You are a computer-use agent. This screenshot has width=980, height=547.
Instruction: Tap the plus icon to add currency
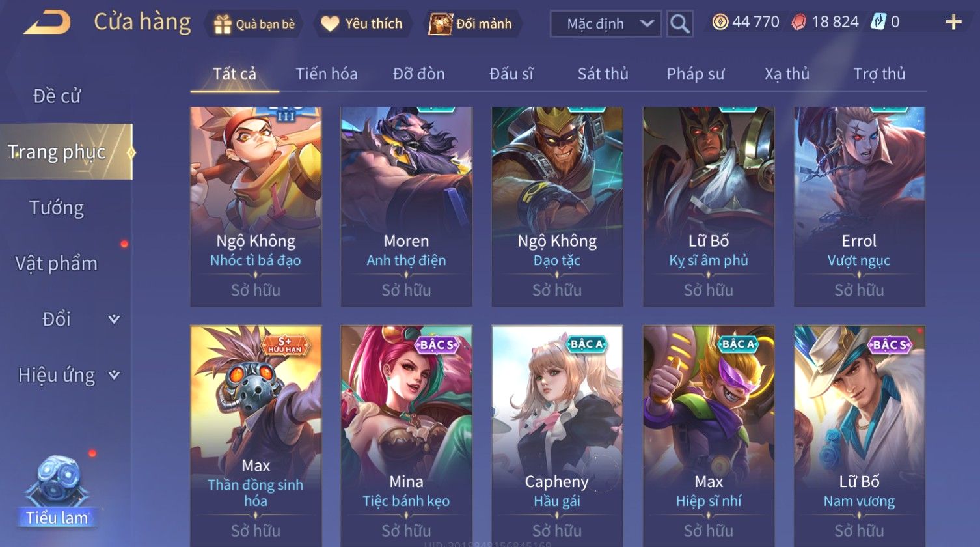pos(953,23)
